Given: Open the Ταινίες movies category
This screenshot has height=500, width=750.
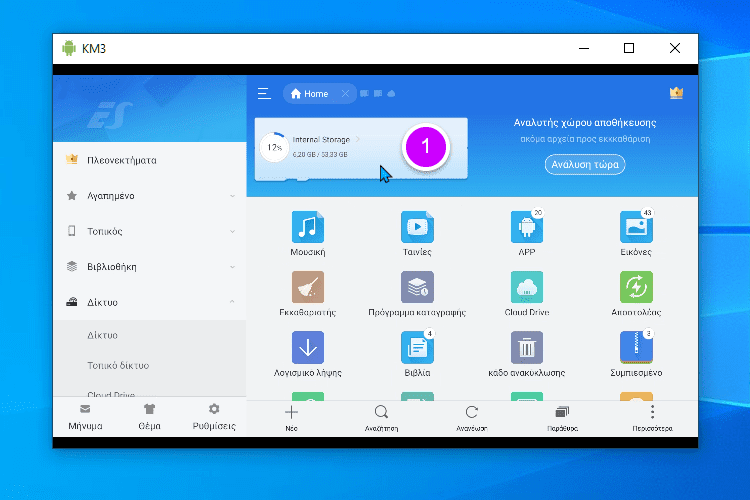Looking at the screenshot, I should click(417, 233).
